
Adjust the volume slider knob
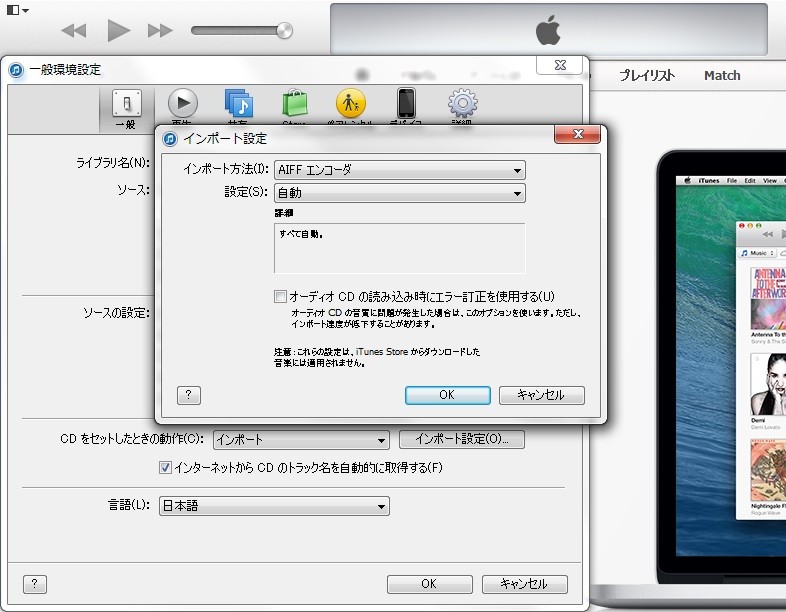[x=284, y=31]
